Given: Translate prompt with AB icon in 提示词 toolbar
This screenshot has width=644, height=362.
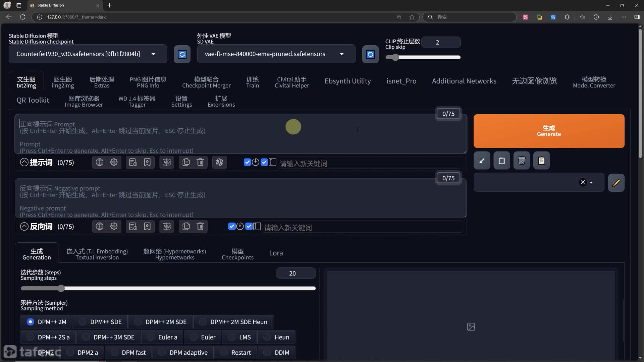Looking at the screenshot, I should [167, 162].
